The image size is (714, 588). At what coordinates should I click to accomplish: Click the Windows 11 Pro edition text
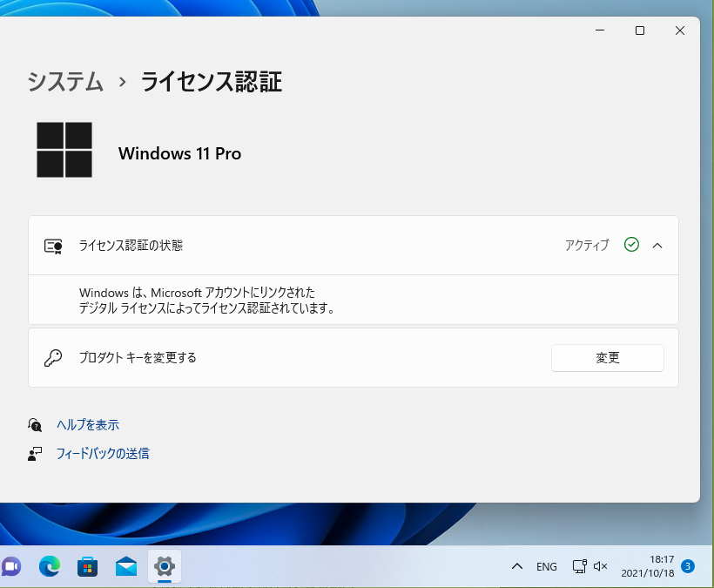point(179,153)
